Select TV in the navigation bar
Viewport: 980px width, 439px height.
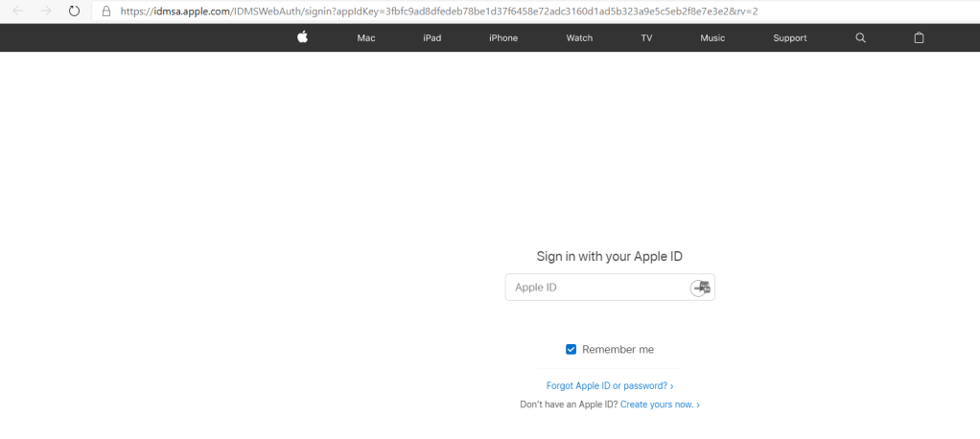click(646, 38)
